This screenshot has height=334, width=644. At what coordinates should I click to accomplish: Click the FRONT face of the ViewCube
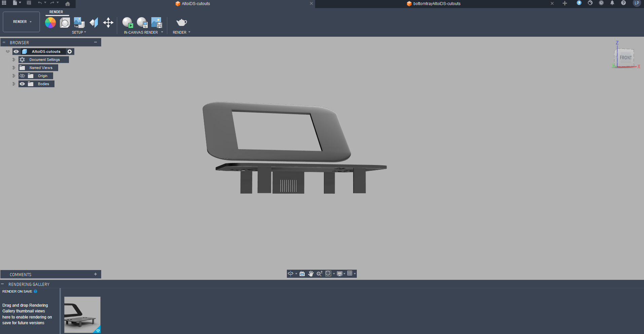(x=625, y=58)
